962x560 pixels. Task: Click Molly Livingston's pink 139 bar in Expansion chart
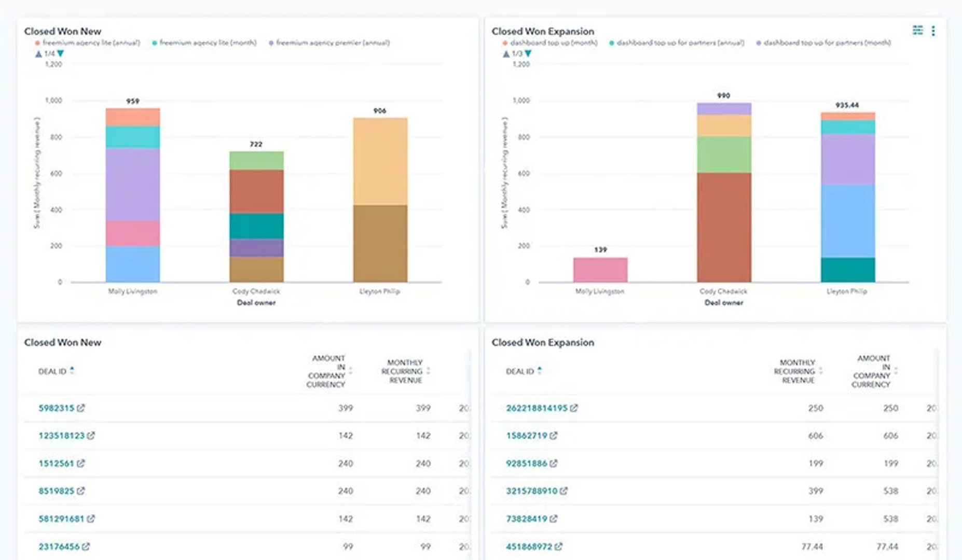pos(600,270)
